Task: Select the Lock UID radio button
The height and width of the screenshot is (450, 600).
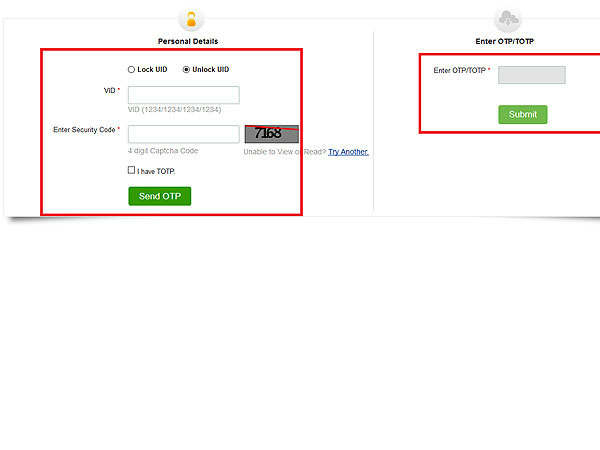Action: (131, 69)
